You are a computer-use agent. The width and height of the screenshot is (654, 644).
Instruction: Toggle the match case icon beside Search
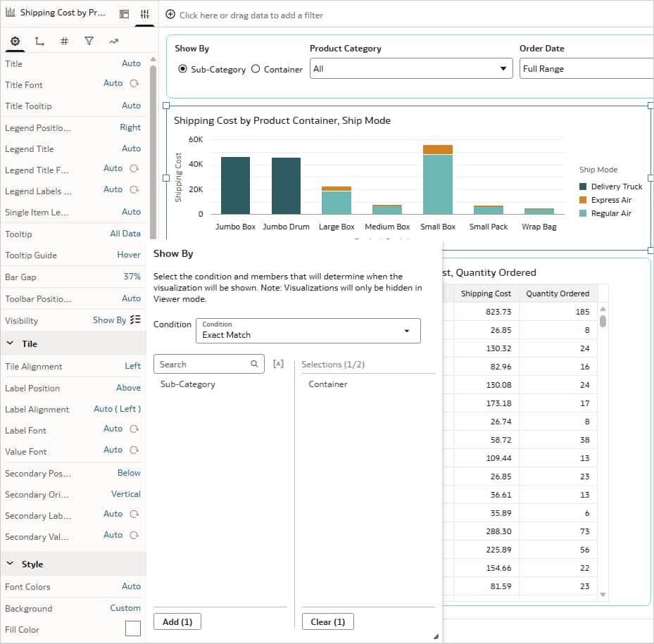278,364
